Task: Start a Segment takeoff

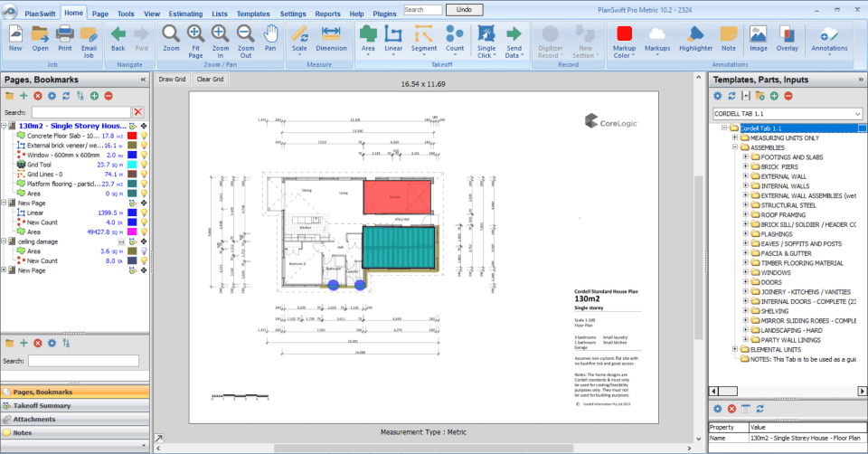Action: pyautogui.click(x=424, y=40)
